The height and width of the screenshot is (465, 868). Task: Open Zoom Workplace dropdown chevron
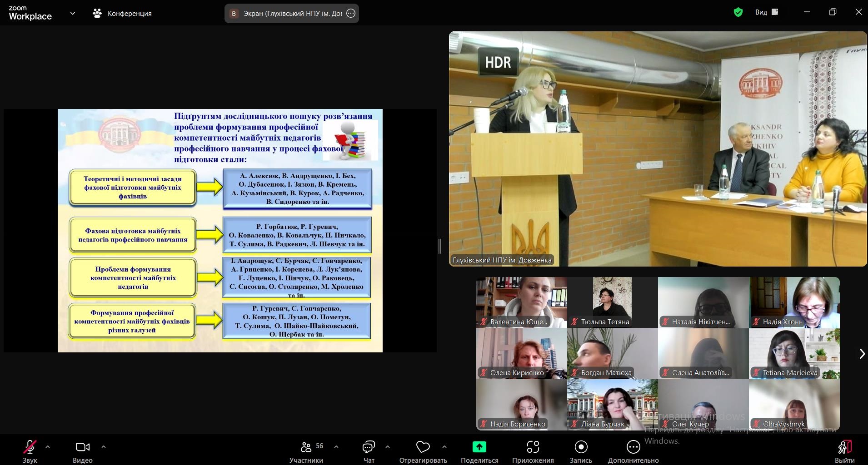73,14
